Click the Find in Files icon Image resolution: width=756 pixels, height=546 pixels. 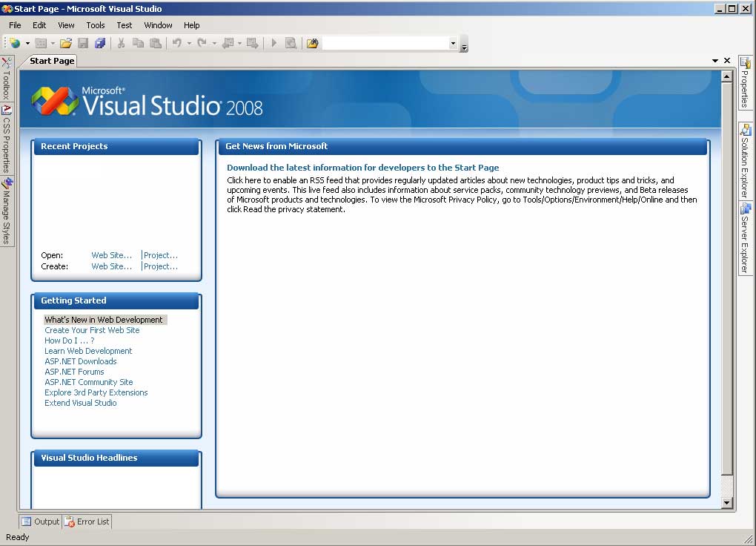pyautogui.click(x=291, y=44)
